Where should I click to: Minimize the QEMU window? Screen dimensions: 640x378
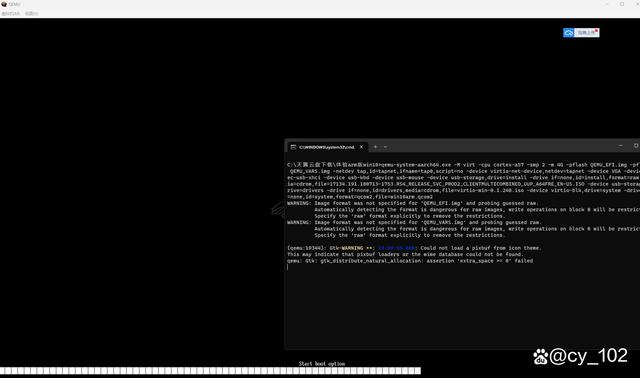[x=607, y=4]
